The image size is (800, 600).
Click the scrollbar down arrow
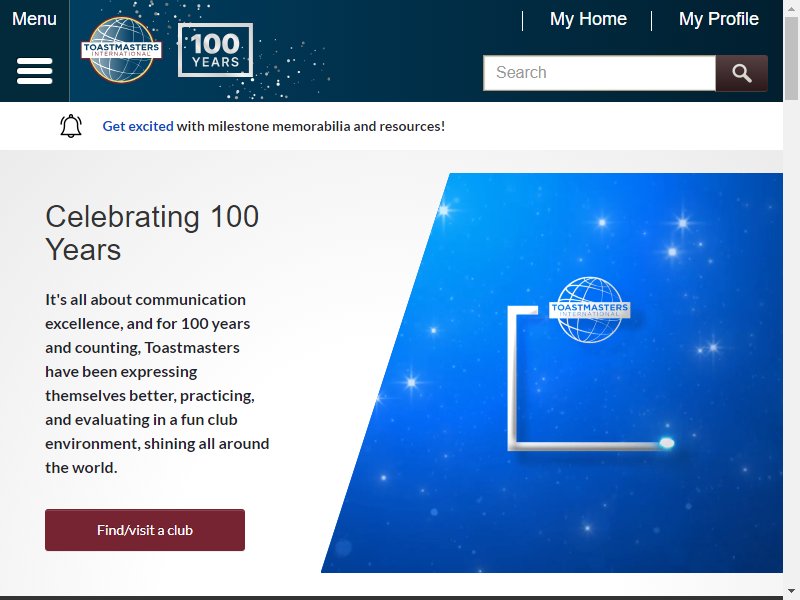791,590
